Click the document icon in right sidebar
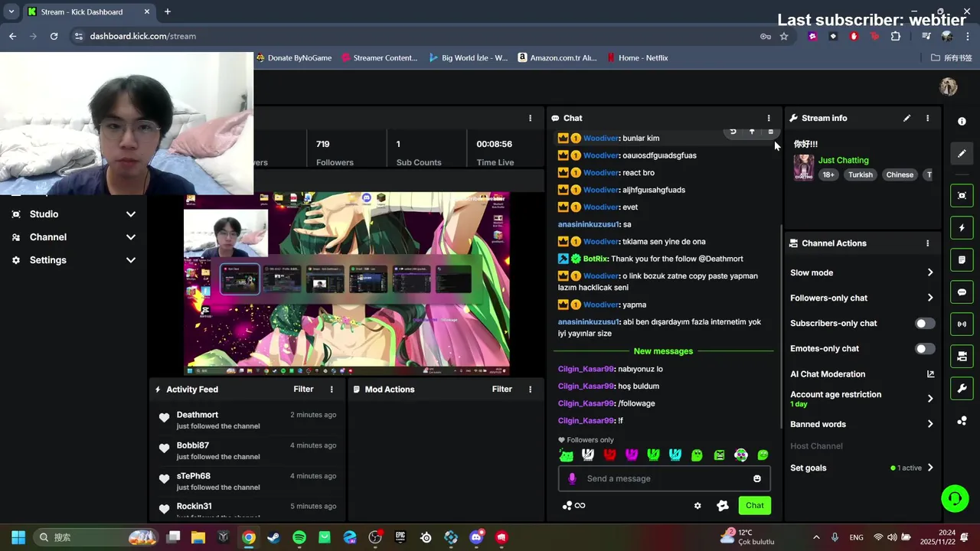The image size is (980, 551). click(x=962, y=260)
